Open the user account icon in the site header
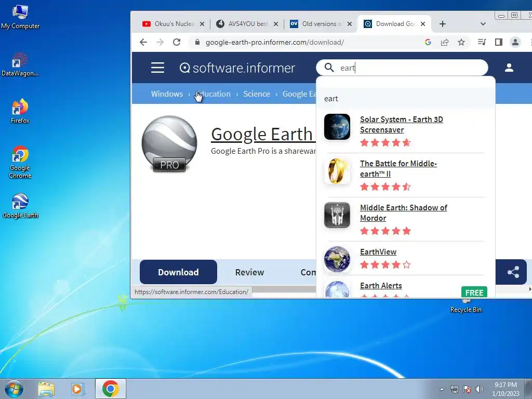Image resolution: width=532 pixels, height=399 pixels. 509,68
